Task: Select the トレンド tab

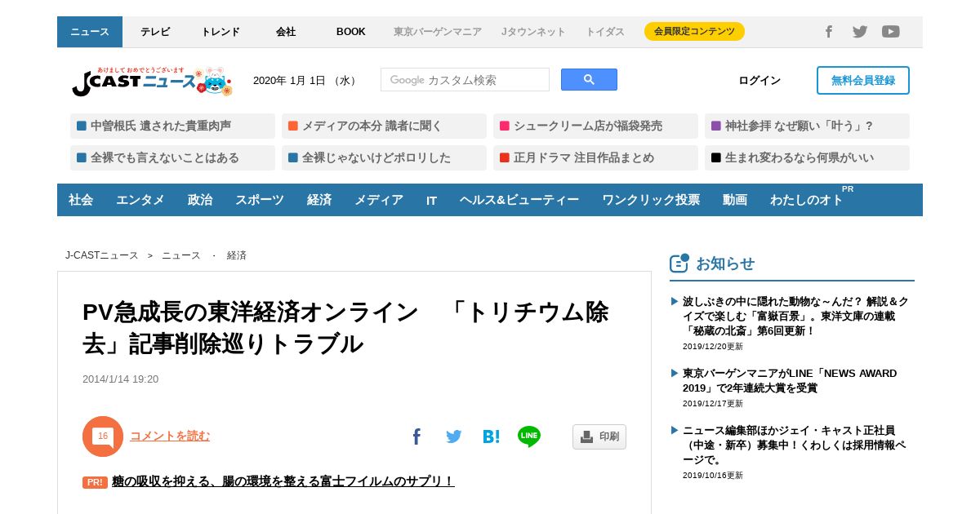Action: click(x=220, y=32)
